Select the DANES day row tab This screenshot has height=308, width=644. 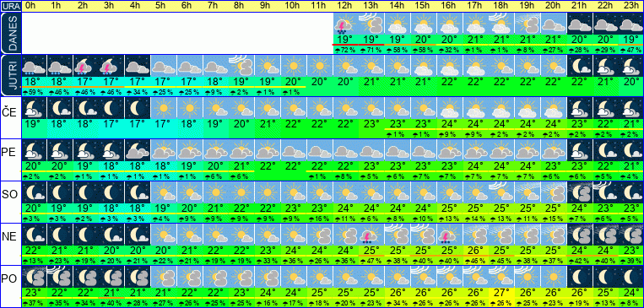point(10,33)
